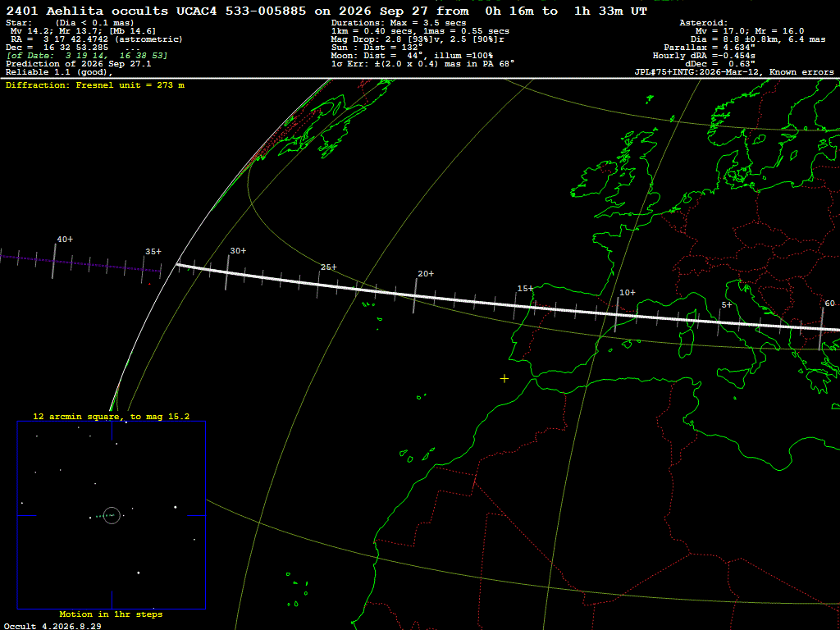This screenshot has width=840, height=630.
Task: Click the 10+ time marker on path
Action: (628, 293)
